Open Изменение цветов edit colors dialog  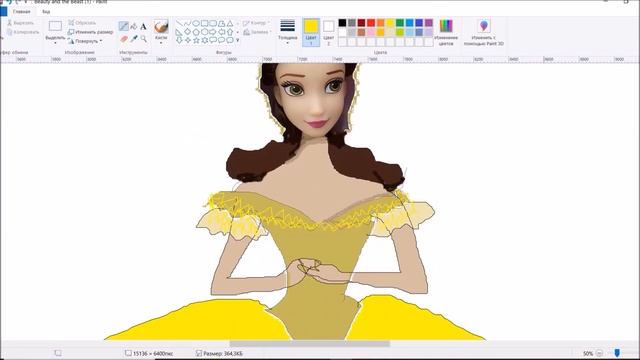coord(446,32)
